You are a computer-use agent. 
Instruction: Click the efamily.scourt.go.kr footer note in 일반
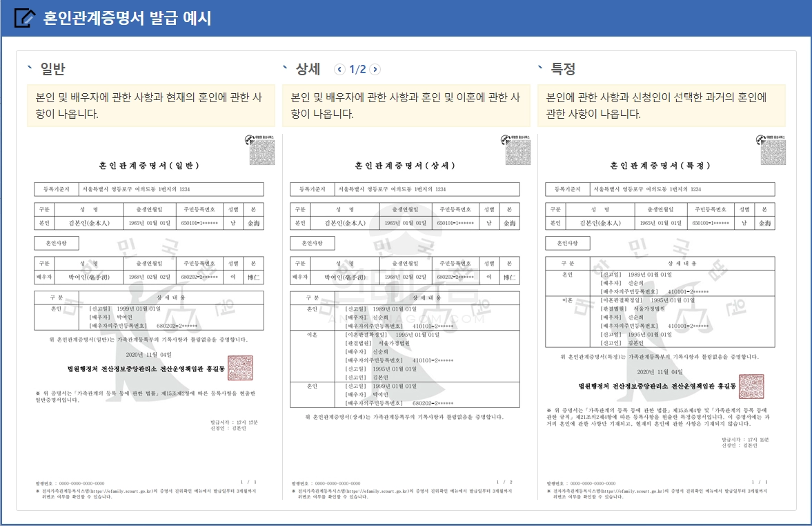point(146,494)
